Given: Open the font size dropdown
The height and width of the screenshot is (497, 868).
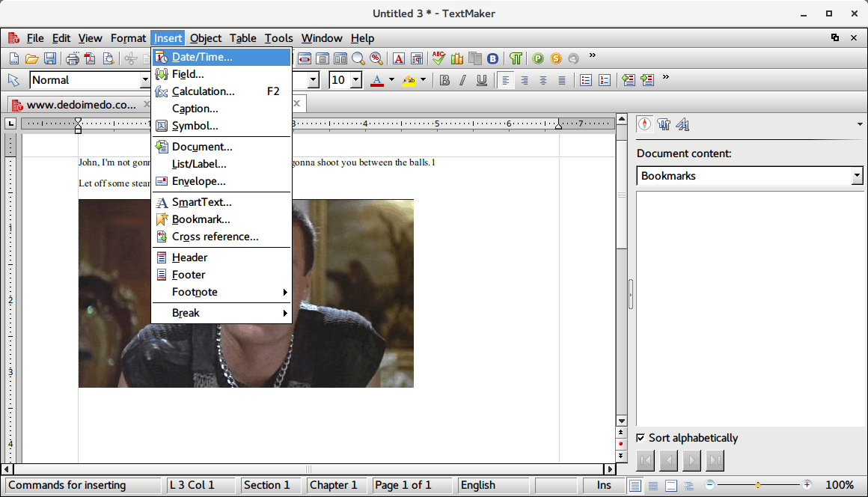Looking at the screenshot, I should point(356,80).
